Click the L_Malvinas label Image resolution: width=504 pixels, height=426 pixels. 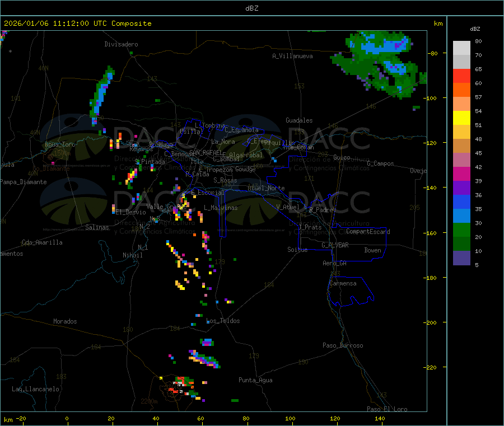[221, 208]
